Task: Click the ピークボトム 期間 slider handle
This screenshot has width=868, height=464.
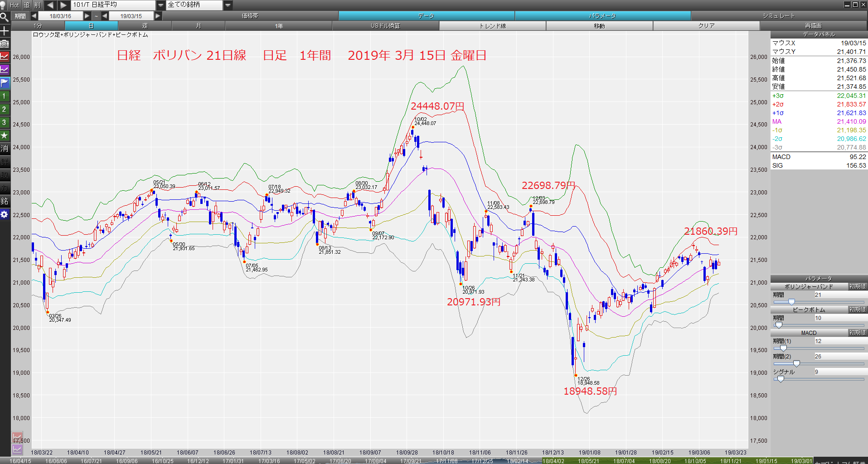Action: tap(779, 325)
